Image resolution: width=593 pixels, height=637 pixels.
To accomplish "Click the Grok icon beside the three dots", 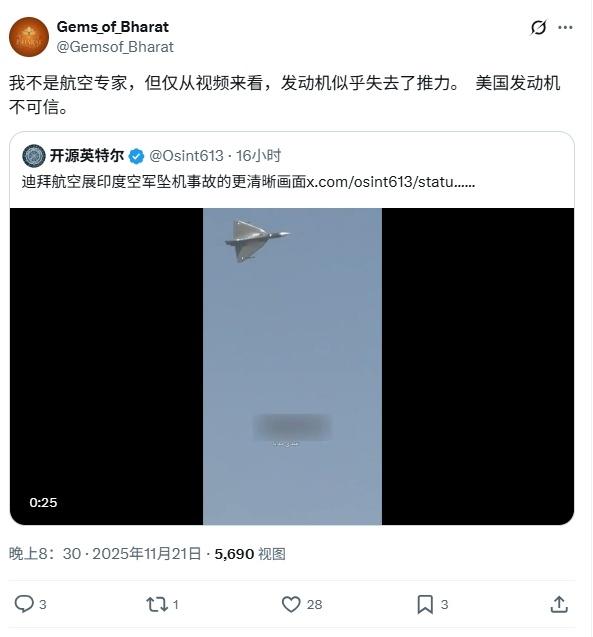I will tap(538, 28).
